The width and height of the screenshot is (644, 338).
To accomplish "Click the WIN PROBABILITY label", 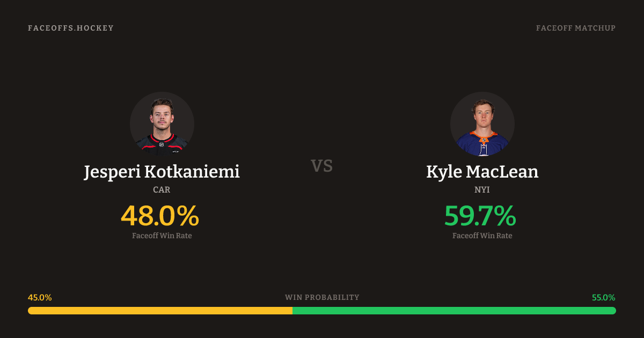I will click(x=322, y=297).
